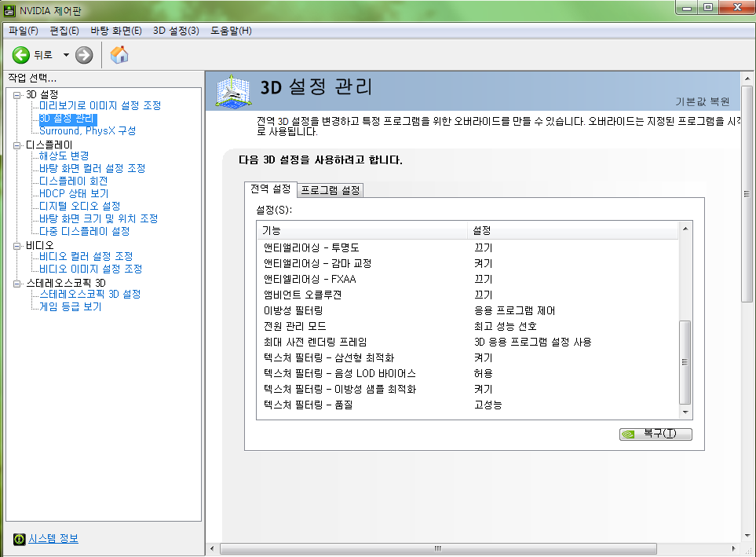Collapse the 디스플레이 tree node

click(17, 145)
